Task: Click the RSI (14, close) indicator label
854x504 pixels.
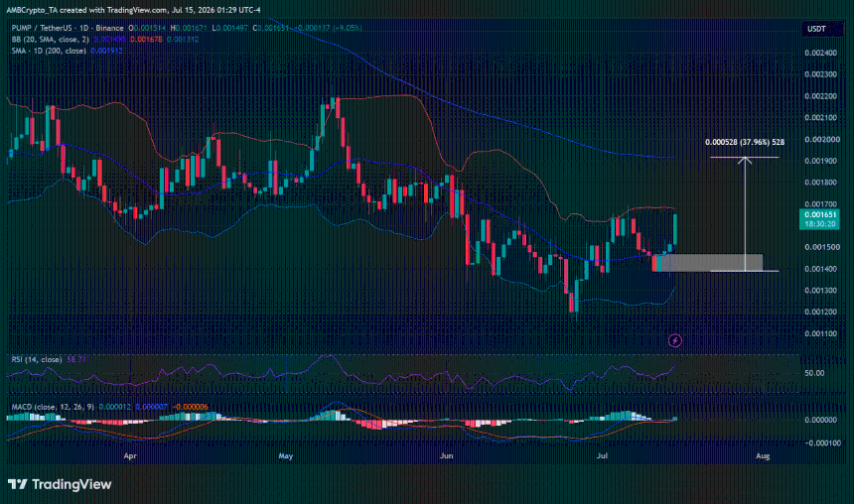Action: coord(37,359)
